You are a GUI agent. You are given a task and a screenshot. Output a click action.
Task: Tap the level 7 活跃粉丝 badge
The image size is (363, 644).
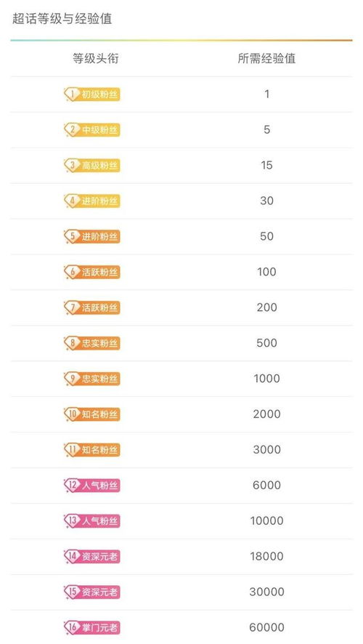(92, 307)
